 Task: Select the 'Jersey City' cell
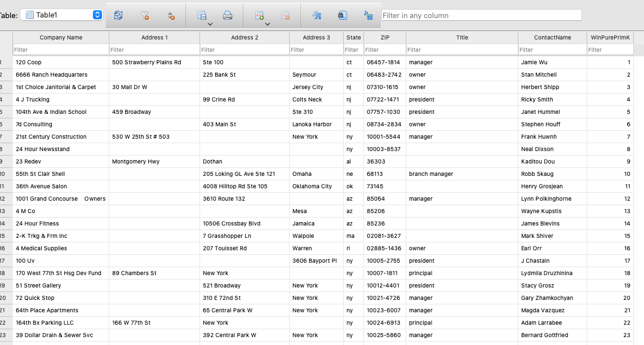click(x=316, y=87)
